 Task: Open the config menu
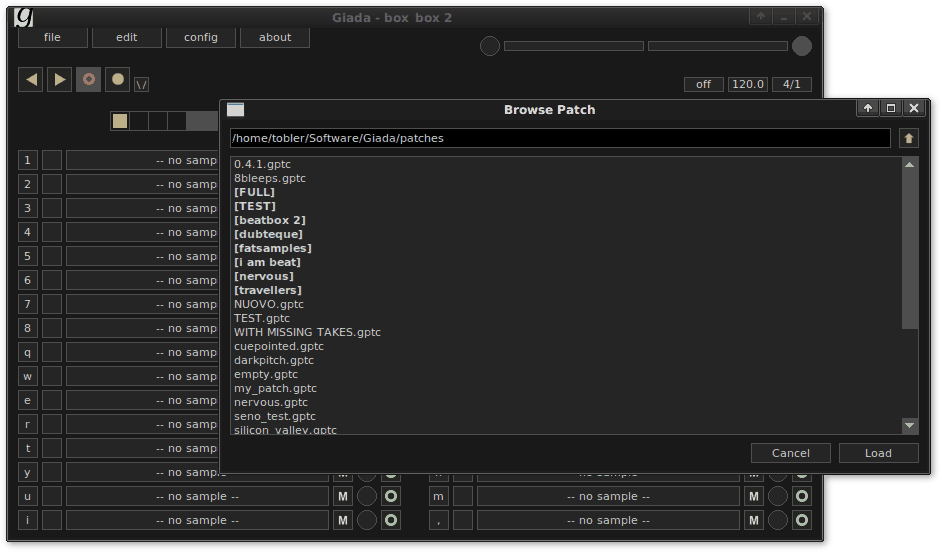[x=201, y=37]
